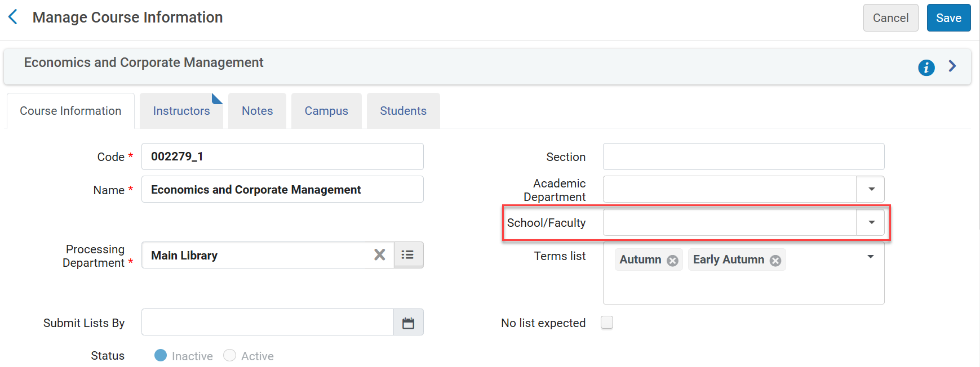Image resolution: width=980 pixels, height=367 pixels.
Task: Clear the Main Library processing department
Action: point(380,255)
